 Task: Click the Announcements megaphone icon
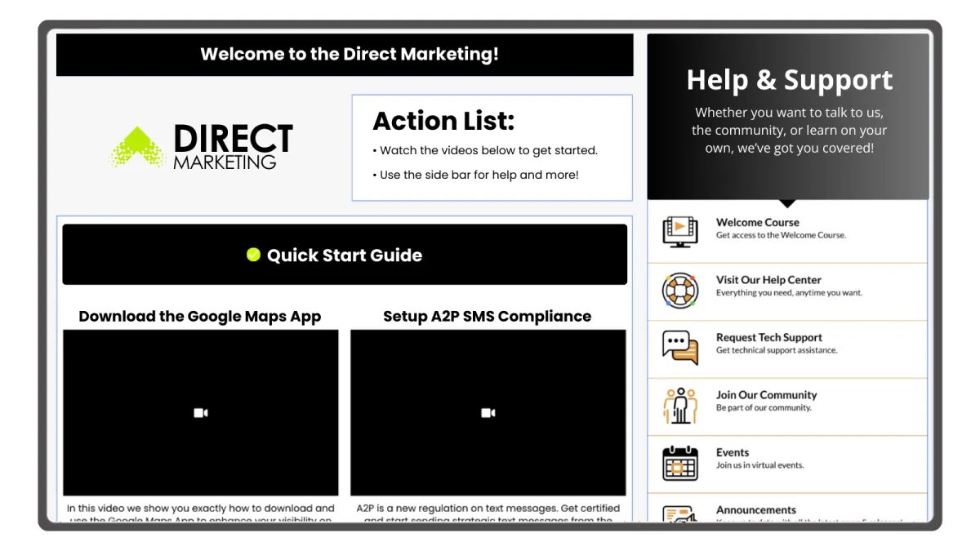pos(679,513)
